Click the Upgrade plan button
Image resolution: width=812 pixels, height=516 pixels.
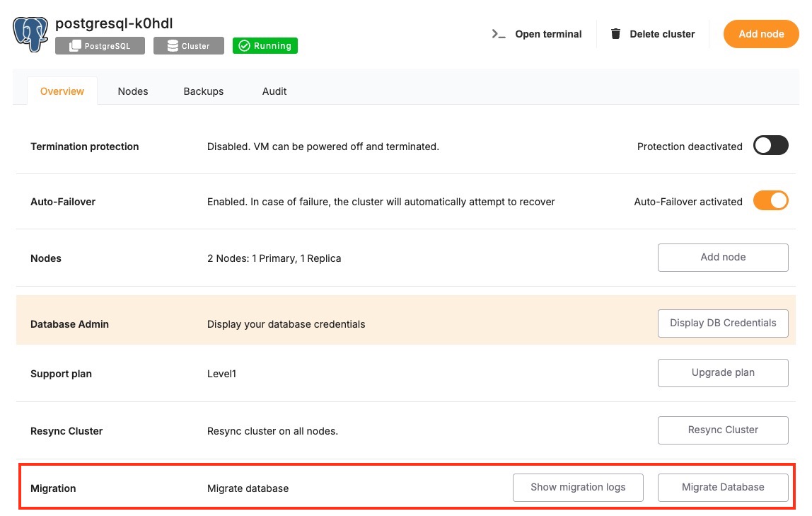point(723,373)
